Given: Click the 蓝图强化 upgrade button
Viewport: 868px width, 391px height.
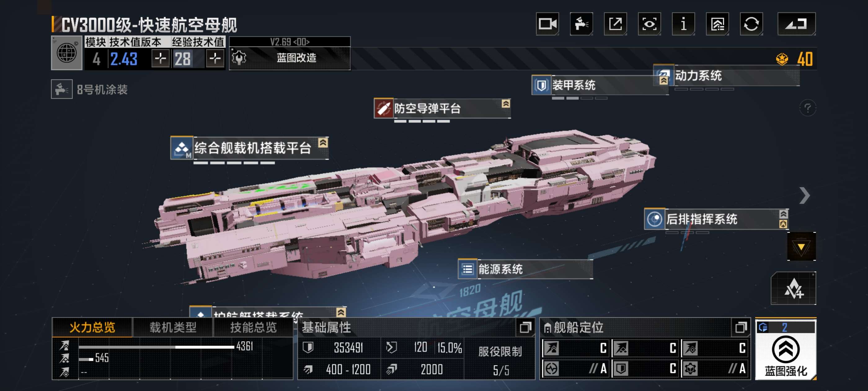Looking at the screenshot, I should pos(786,349).
